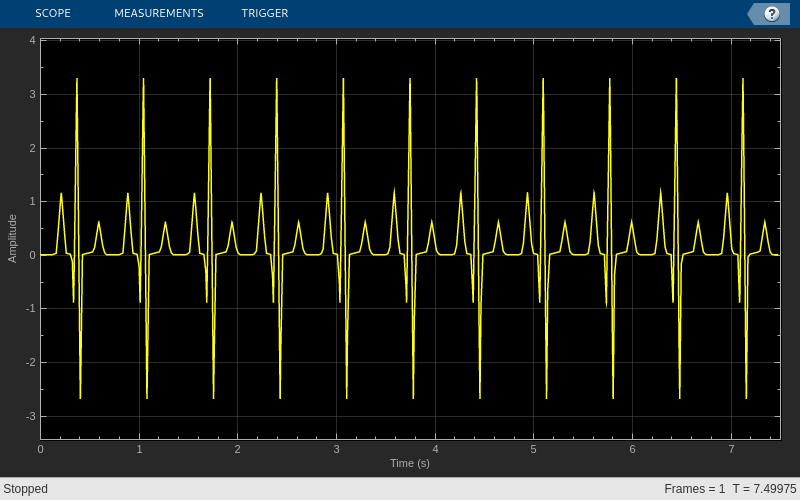800x500 pixels.
Task: Click the x-axis tick label 7
Action: 731,449
